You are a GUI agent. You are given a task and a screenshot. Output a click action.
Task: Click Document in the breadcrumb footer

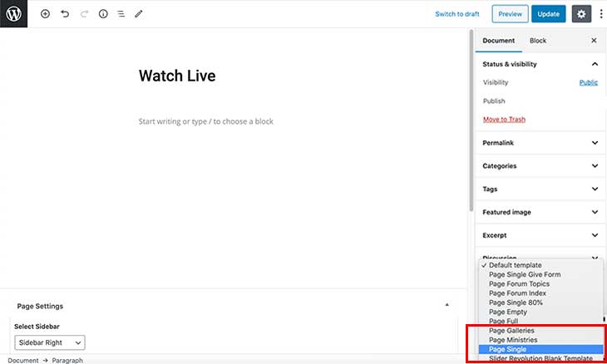point(23,360)
